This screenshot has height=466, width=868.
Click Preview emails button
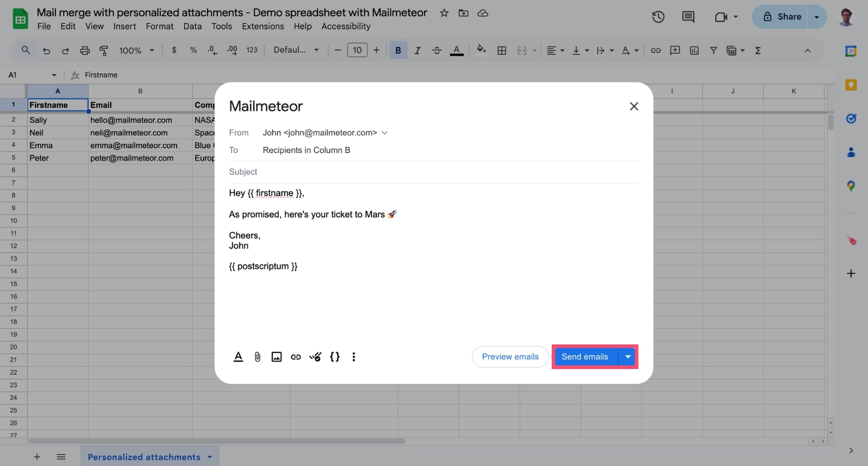coord(510,357)
